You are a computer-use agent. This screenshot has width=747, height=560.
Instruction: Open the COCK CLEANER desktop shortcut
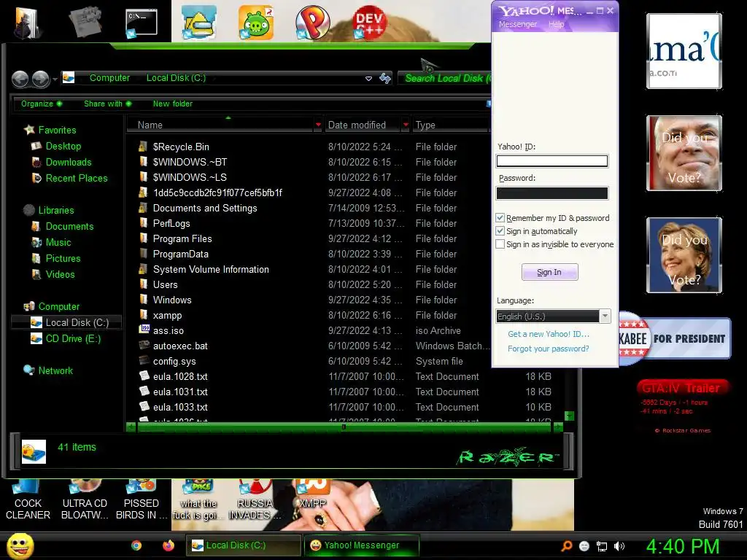click(x=28, y=500)
